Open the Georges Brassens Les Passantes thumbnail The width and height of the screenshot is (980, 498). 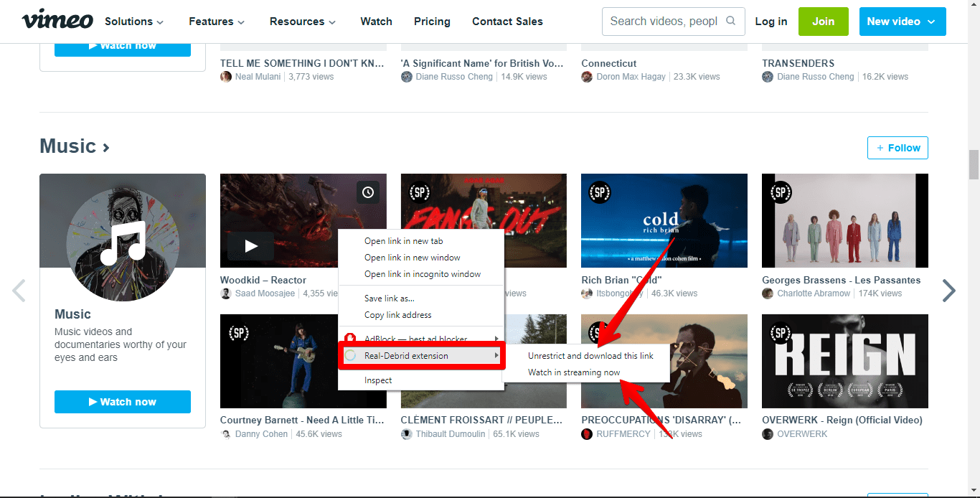[x=845, y=220]
